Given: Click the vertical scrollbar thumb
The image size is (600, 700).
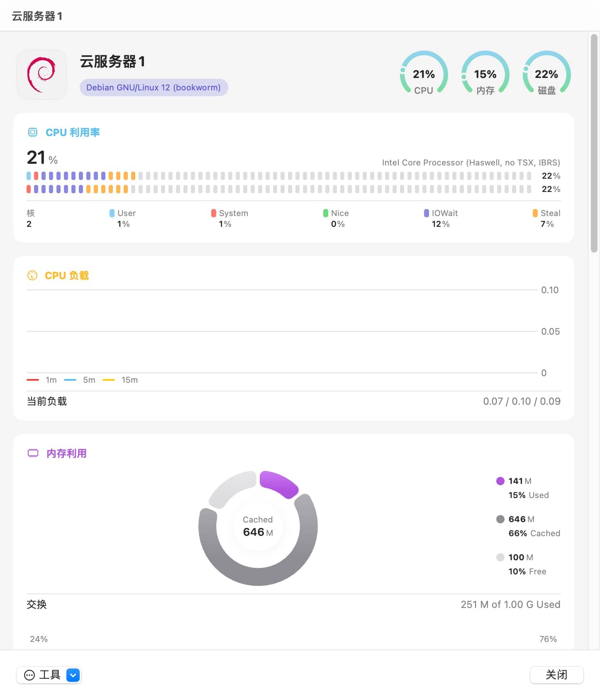Looking at the screenshot, I should pyautogui.click(x=594, y=143).
